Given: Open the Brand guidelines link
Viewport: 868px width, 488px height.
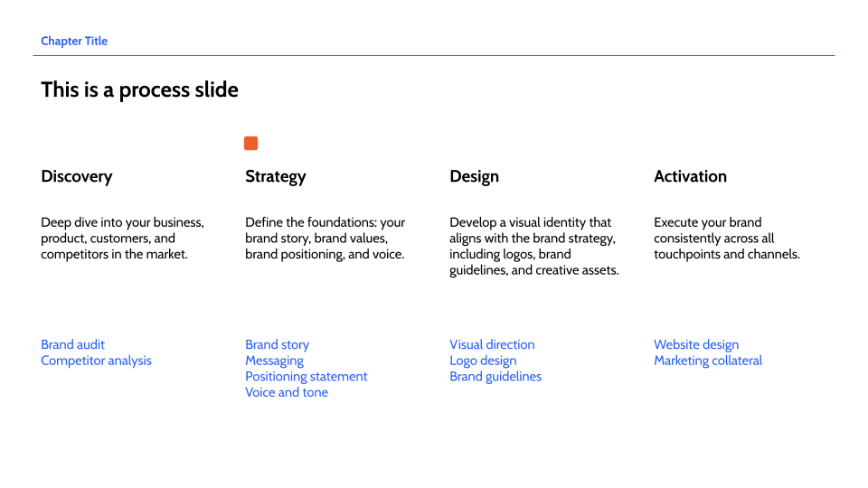Looking at the screenshot, I should (495, 377).
